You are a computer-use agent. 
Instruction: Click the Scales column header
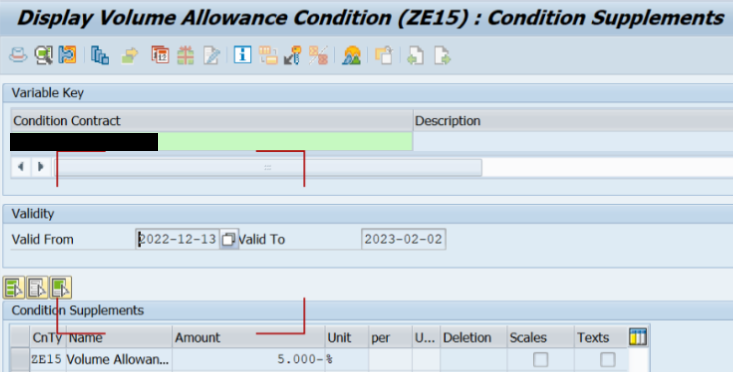coord(540,337)
